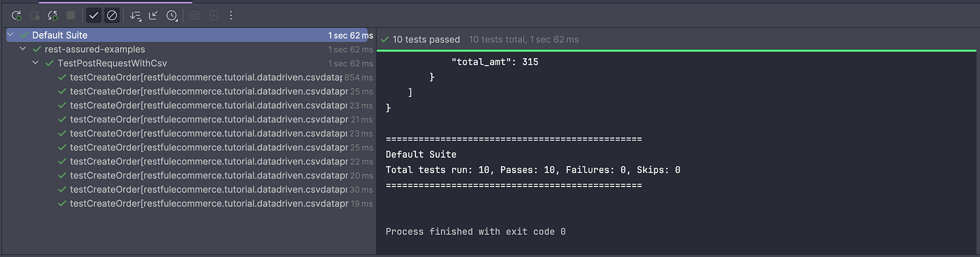The image size is (980, 257).
Task: Click the green test progress bar
Action: click(676, 51)
